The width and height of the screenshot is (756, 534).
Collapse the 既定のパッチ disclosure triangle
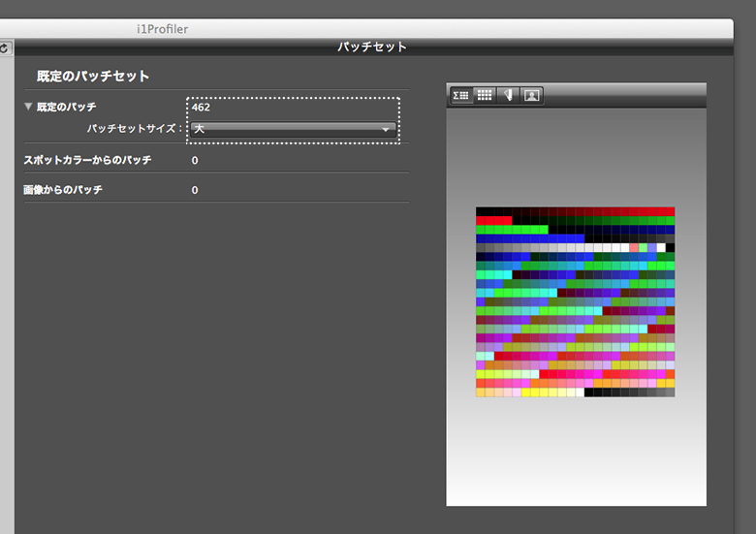tap(28, 107)
